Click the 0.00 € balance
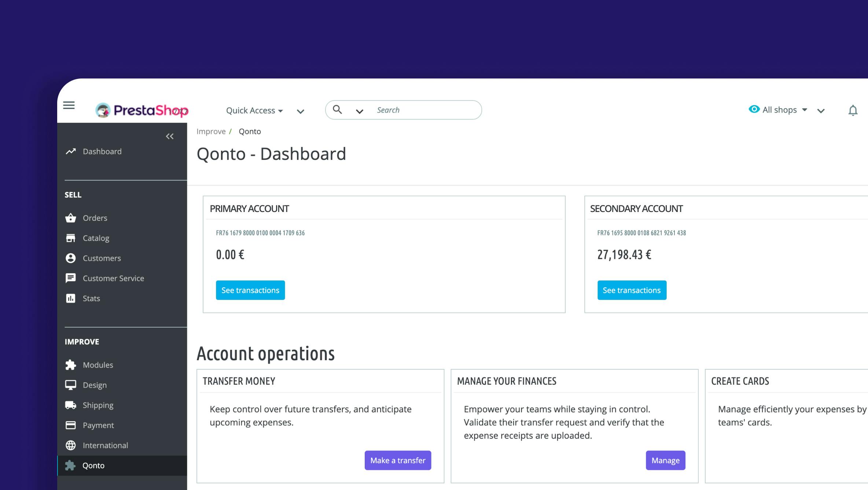 click(x=230, y=255)
